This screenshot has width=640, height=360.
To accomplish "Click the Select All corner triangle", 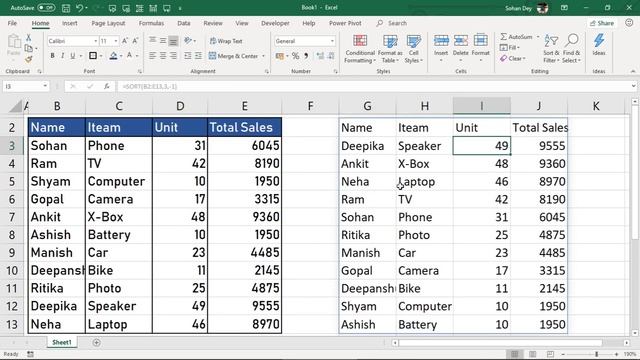I will pyautogui.click(x=15, y=106).
